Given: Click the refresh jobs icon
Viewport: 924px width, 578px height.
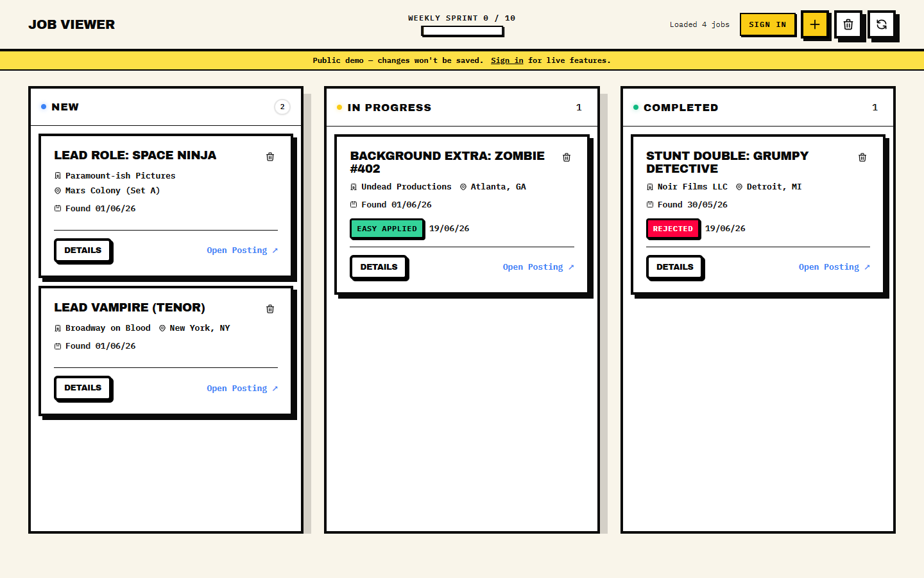Looking at the screenshot, I should pos(882,24).
